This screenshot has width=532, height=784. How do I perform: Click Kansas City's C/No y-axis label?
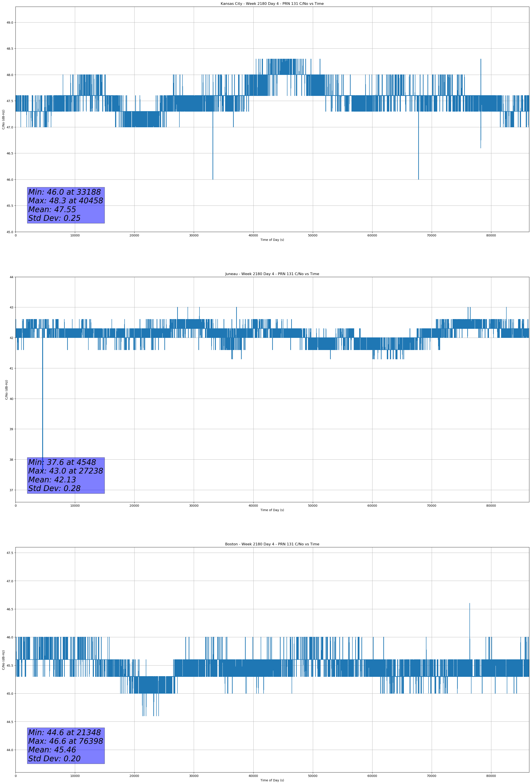pos(3,119)
